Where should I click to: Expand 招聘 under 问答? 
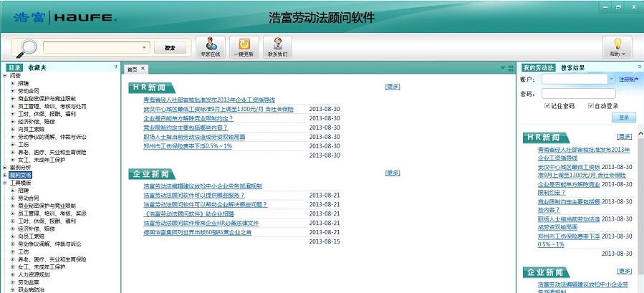[12, 83]
